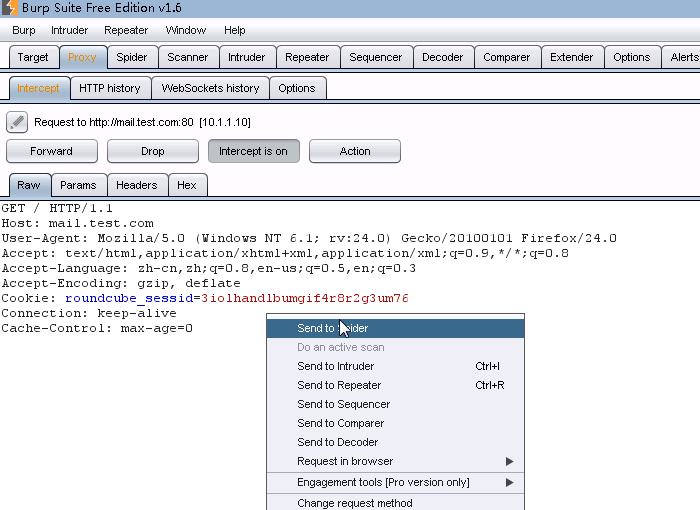Click the roundcube_sessid cookie name
700x510 pixels.
pos(129,298)
